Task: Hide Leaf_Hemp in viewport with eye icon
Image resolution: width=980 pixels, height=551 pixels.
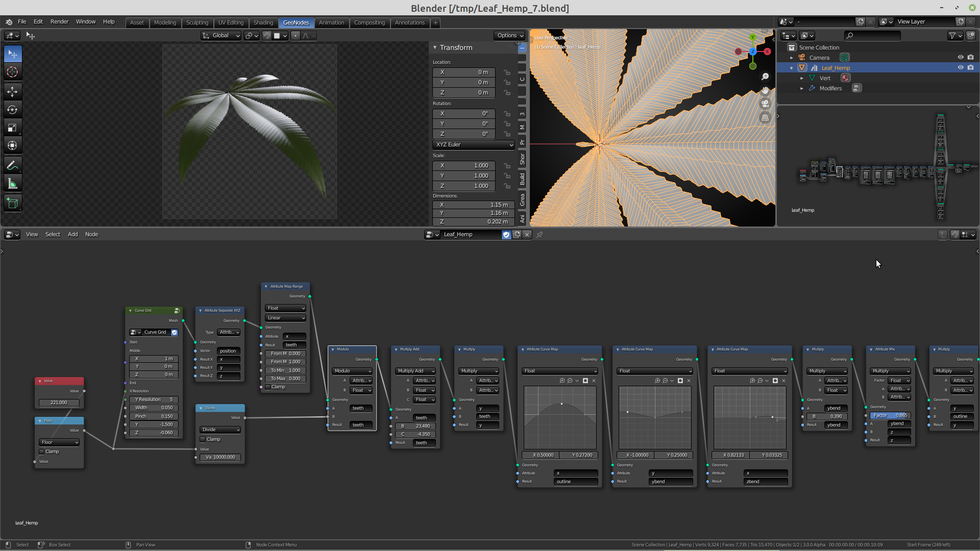Action: coord(960,68)
